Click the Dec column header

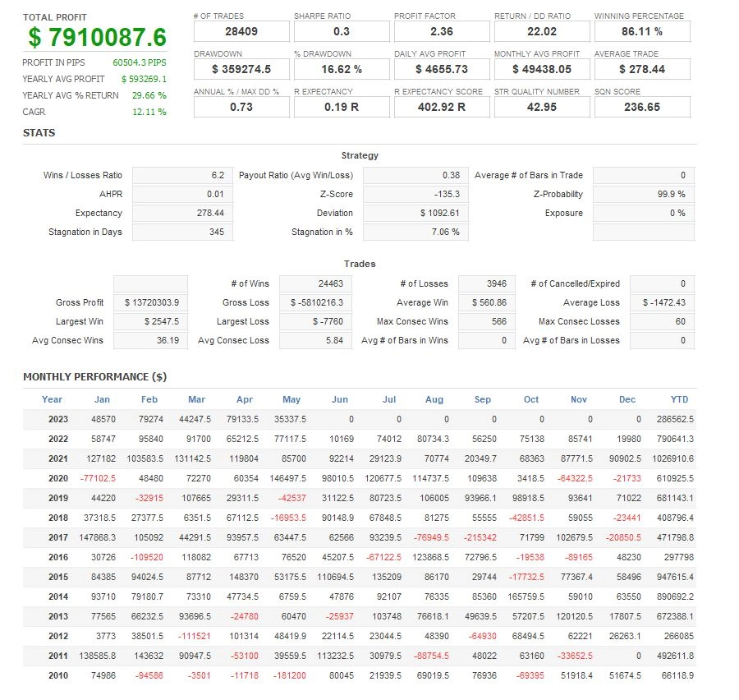click(627, 399)
